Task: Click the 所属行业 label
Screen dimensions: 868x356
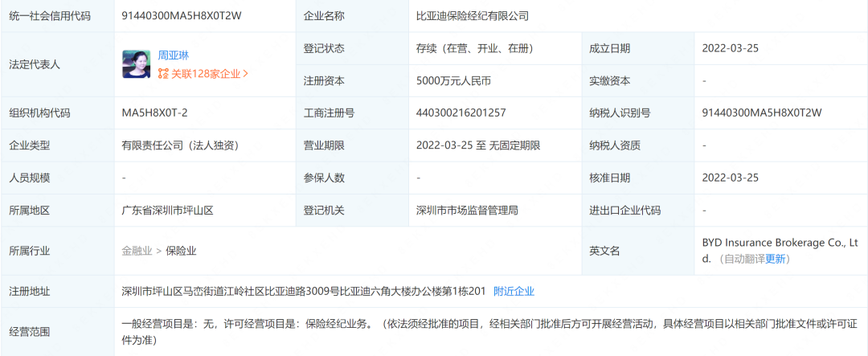Action: (30, 251)
